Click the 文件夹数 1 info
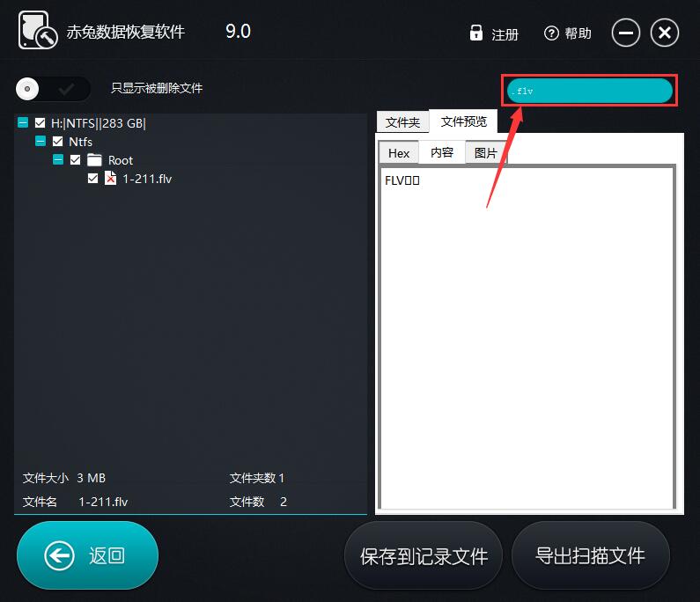Image resolution: width=700 pixels, height=602 pixels. pyautogui.click(x=257, y=478)
